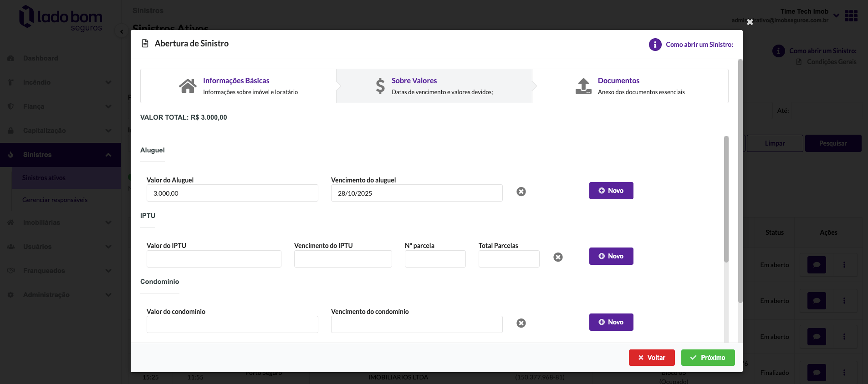Click the house icon in Informações Básicas

[x=188, y=86]
